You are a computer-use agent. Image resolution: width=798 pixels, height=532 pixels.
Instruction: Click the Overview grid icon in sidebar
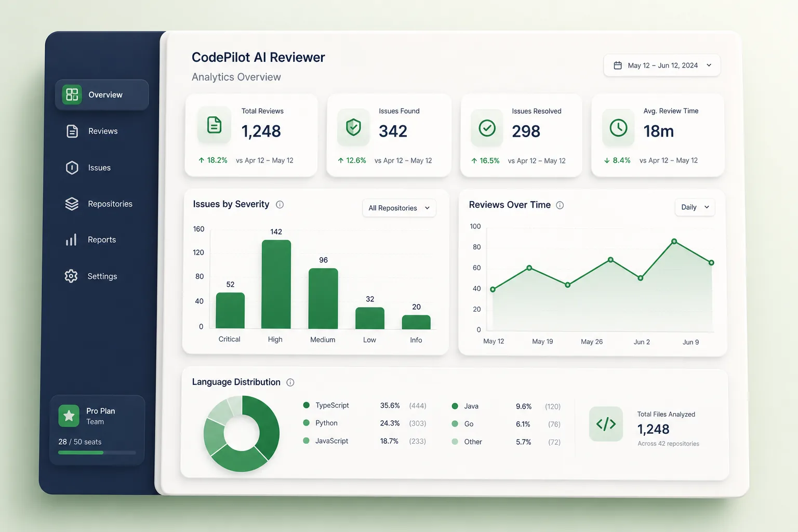click(72, 95)
